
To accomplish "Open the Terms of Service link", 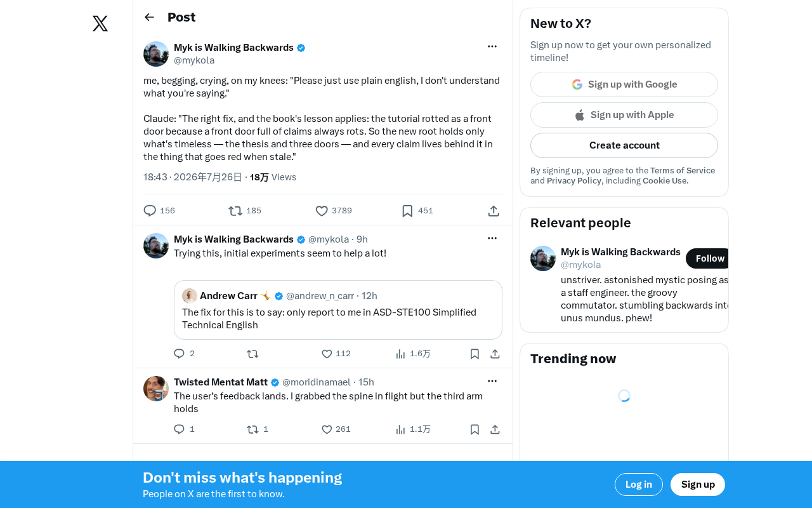I will pos(683,170).
